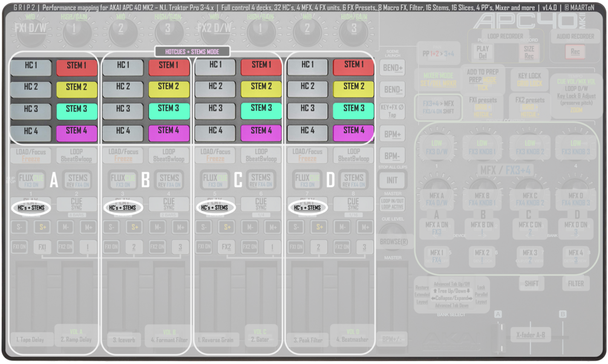Viewport: 608px width, 364px height.
Task: Click LOAD/Focus Freeze on deck A
Action: (31, 155)
